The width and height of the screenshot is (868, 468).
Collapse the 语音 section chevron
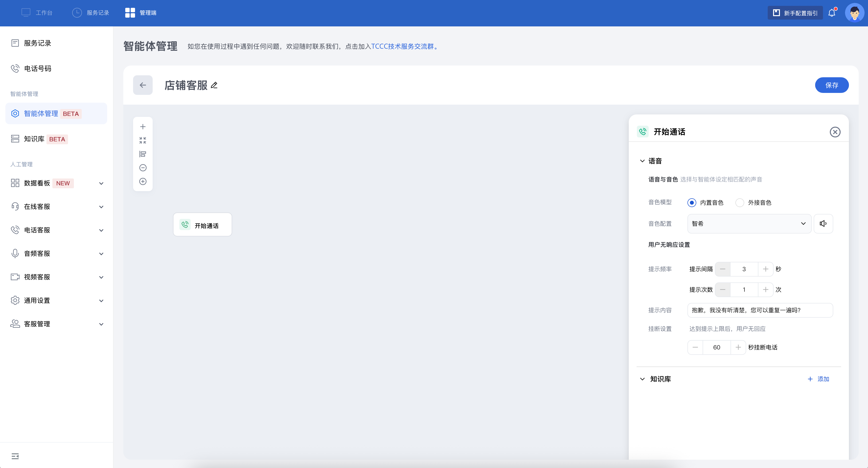[642, 161]
